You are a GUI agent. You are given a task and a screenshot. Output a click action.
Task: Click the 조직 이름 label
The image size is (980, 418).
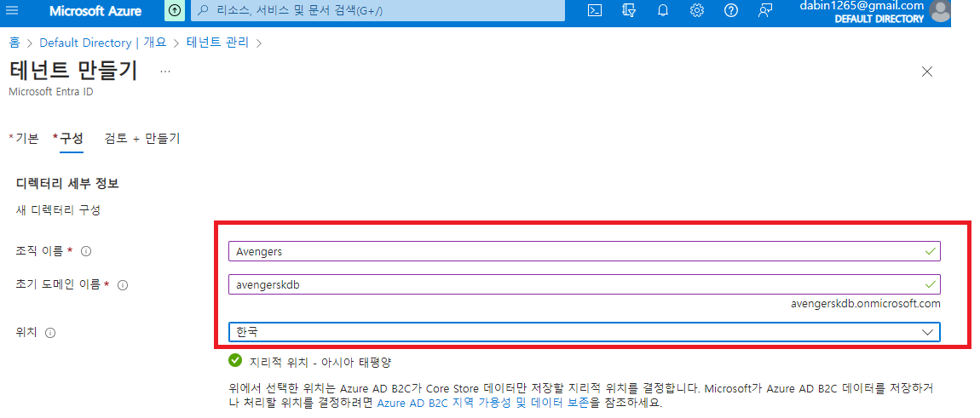38,250
